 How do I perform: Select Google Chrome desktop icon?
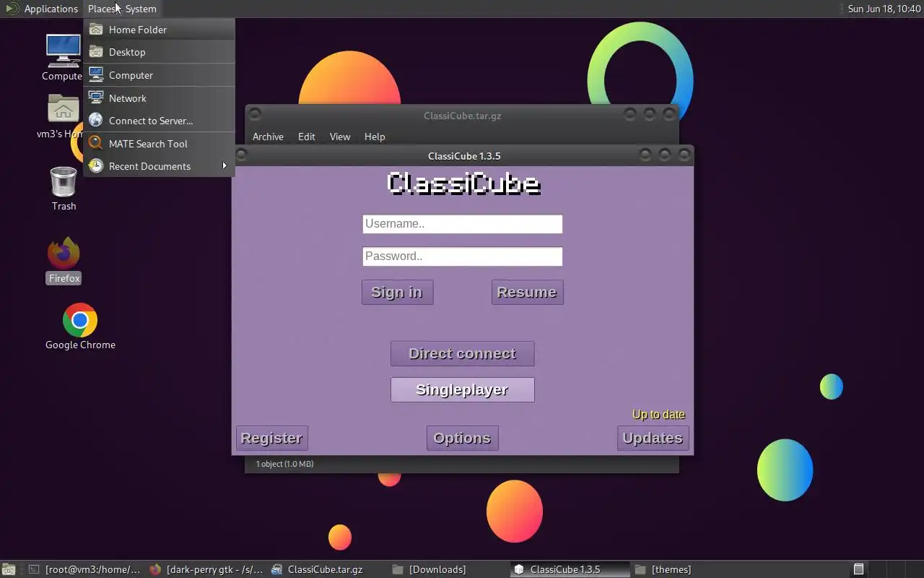pos(80,327)
